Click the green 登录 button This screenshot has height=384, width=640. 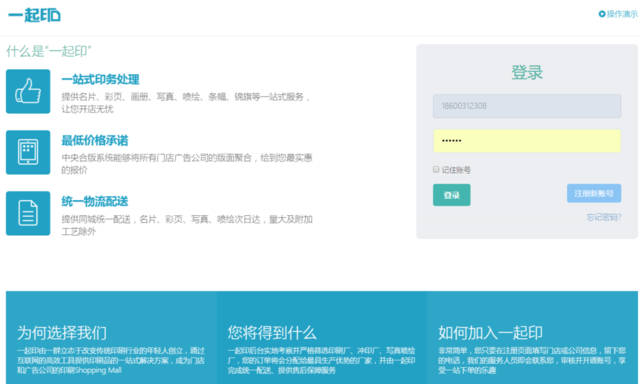click(x=451, y=195)
